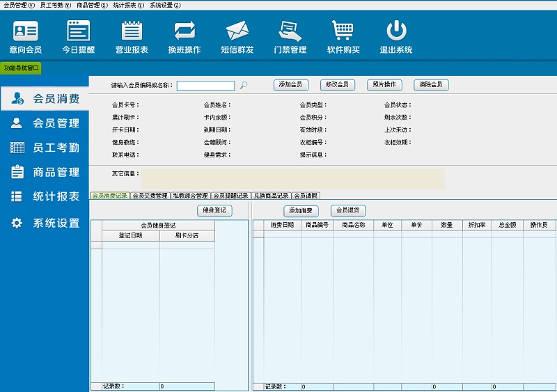Select the 换班操作 shift change icon
The height and width of the screenshot is (392, 557).
pyautogui.click(x=185, y=37)
